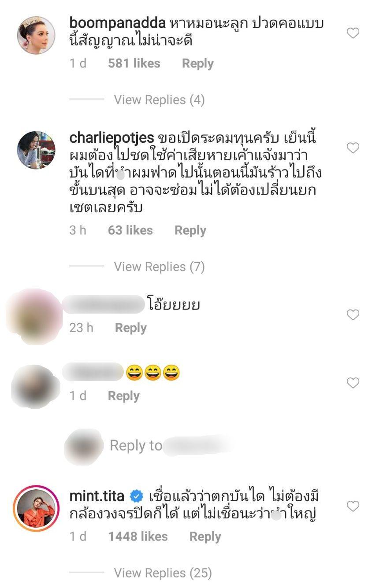View the 581 likes list

pos(134,63)
